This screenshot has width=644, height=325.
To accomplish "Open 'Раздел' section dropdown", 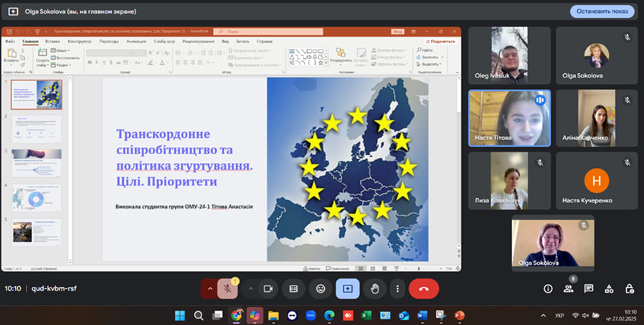I will pos(61,65).
